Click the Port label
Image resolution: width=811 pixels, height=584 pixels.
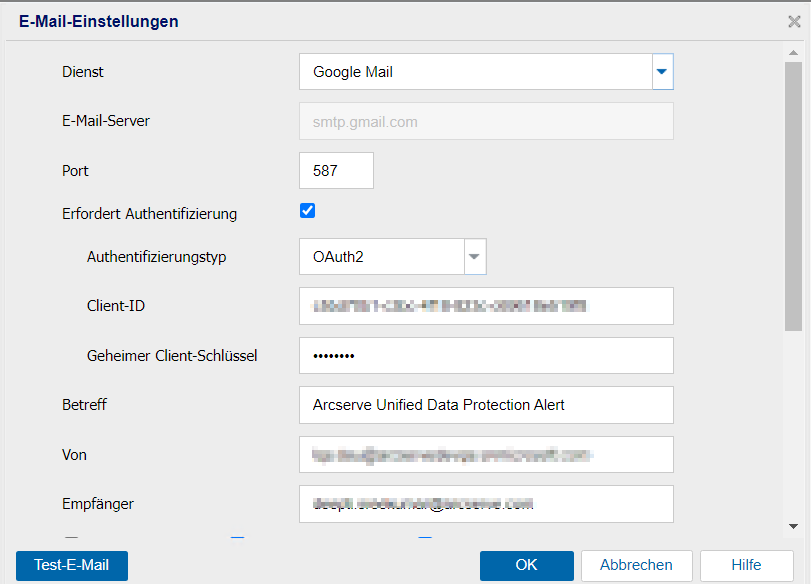(x=76, y=171)
